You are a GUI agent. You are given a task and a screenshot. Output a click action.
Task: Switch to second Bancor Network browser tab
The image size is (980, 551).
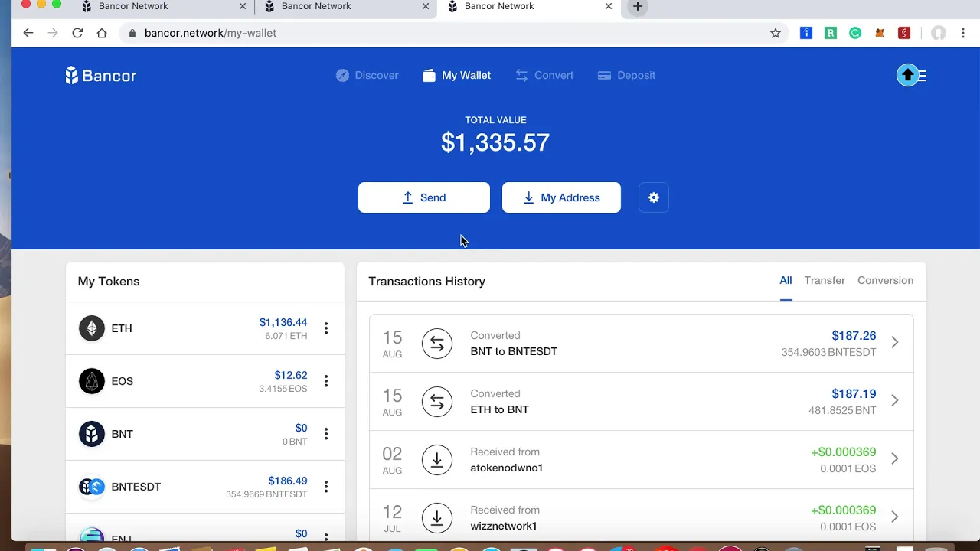346,7
